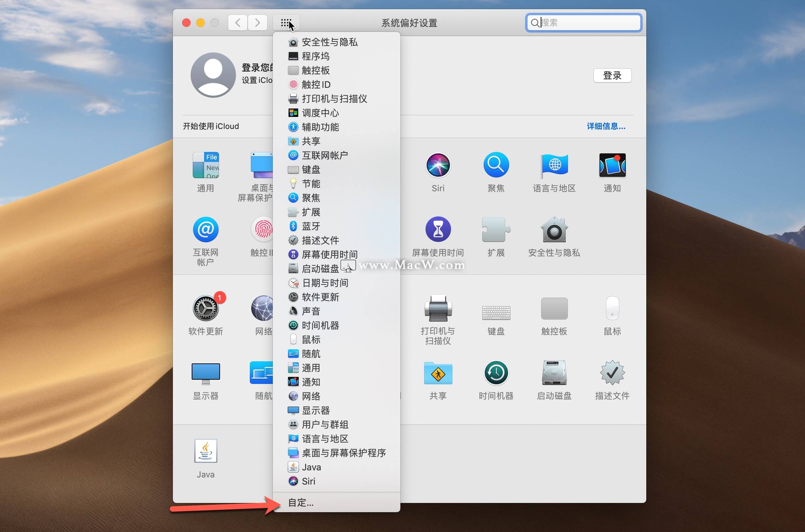This screenshot has height=532, width=805.
Task: Open the 通知 preference icon
Action: (612, 165)
